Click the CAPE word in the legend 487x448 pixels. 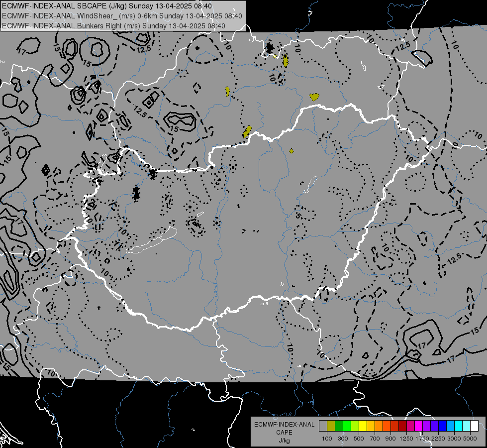(284, 433)
